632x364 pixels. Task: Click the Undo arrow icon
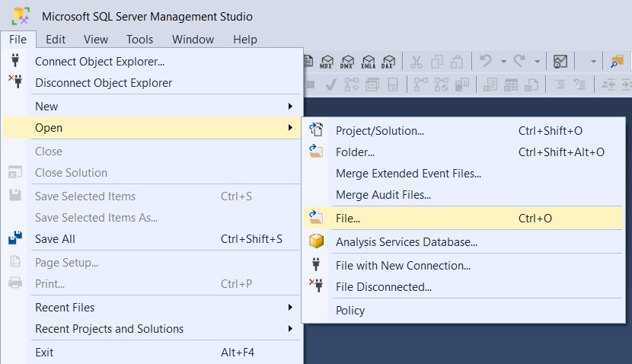(x=486, y=61)
